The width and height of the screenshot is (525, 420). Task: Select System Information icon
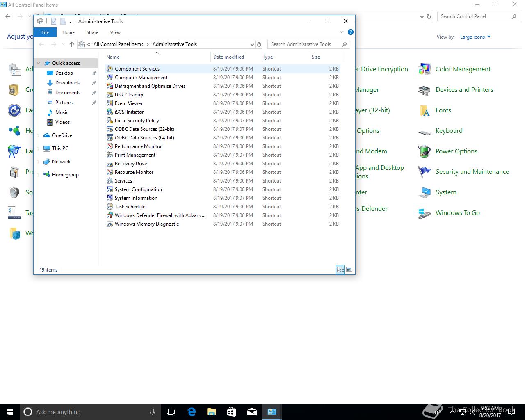(x=110, y=198)
